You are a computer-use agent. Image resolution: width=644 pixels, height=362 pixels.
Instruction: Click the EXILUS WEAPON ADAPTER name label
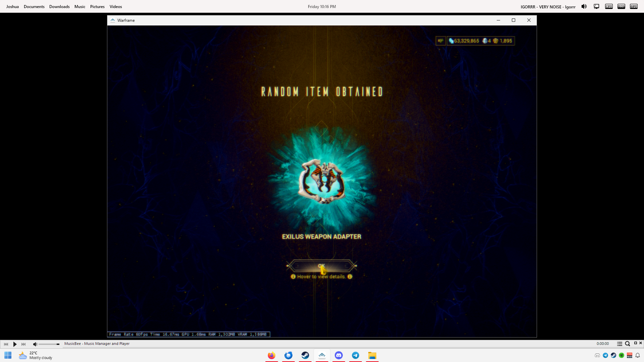pos(321,237)
